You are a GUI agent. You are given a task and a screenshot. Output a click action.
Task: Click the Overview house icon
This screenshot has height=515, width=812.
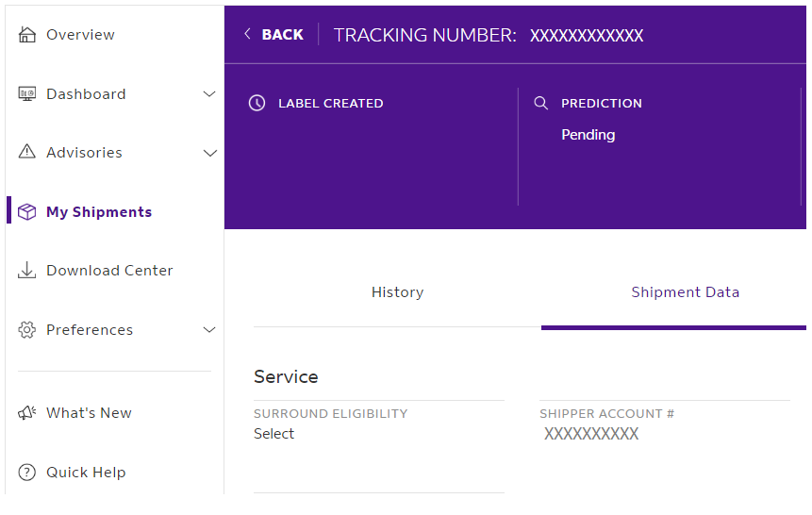pos(27,35)
